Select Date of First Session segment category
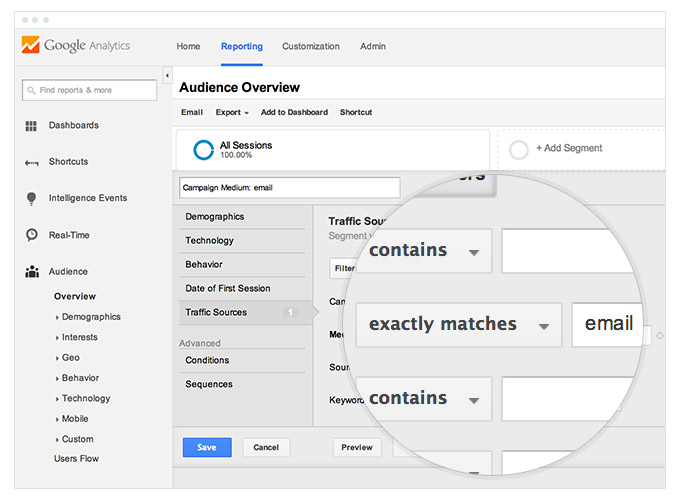The height and width of the screenshot is (500, 679). (x=242, y=288)
